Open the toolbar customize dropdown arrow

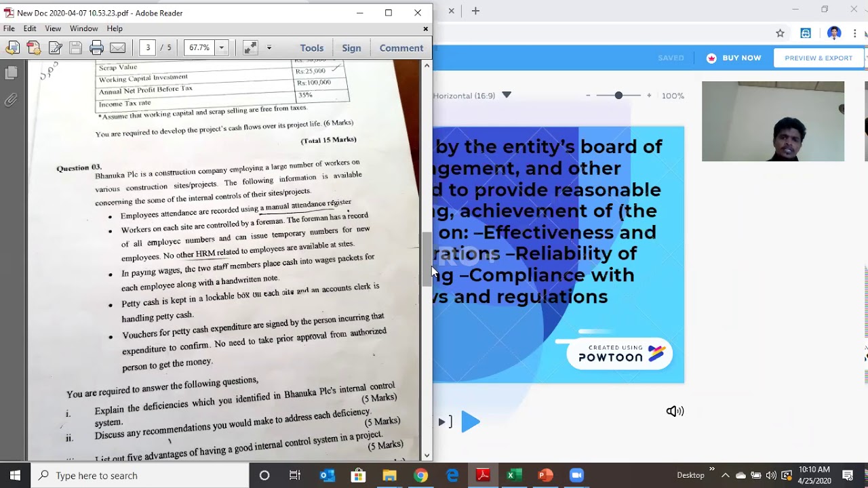click(269, 47)
